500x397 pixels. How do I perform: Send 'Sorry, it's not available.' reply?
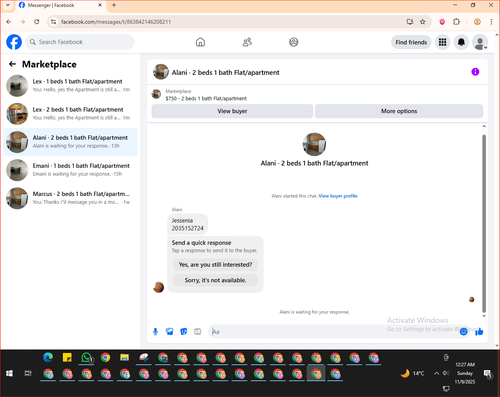pos(215,280)
